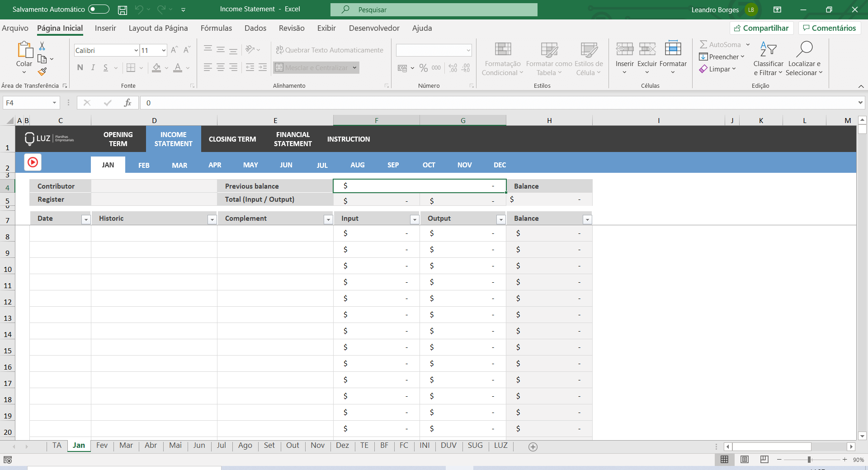This screenshot has width=868, height=470.
Task: Apply bold formatting with the N icon
Action: [80, 67]
